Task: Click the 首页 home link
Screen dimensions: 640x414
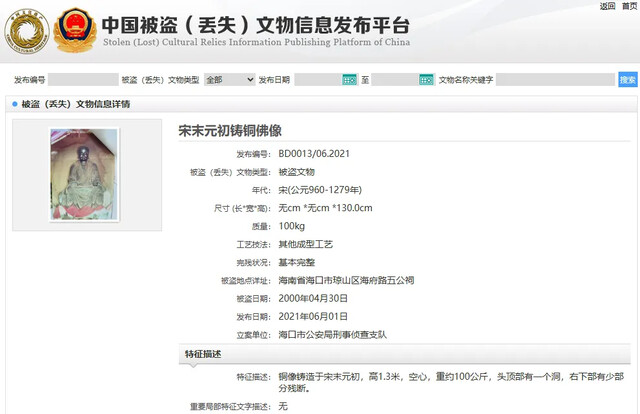Action: click(630, 6)
